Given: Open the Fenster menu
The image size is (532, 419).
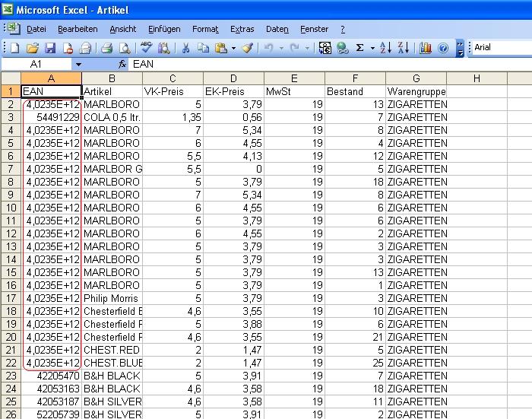Looking at the screenshot, I should 314,29.
